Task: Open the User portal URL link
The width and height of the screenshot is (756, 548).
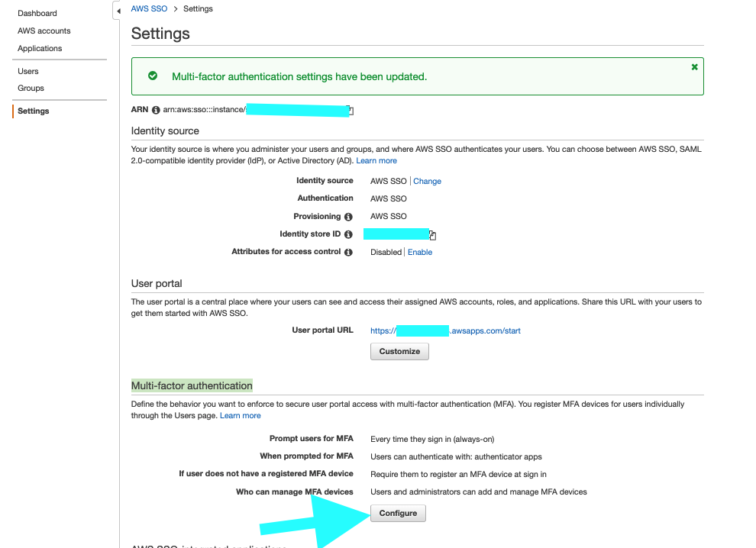Action: tap(445, 330)
